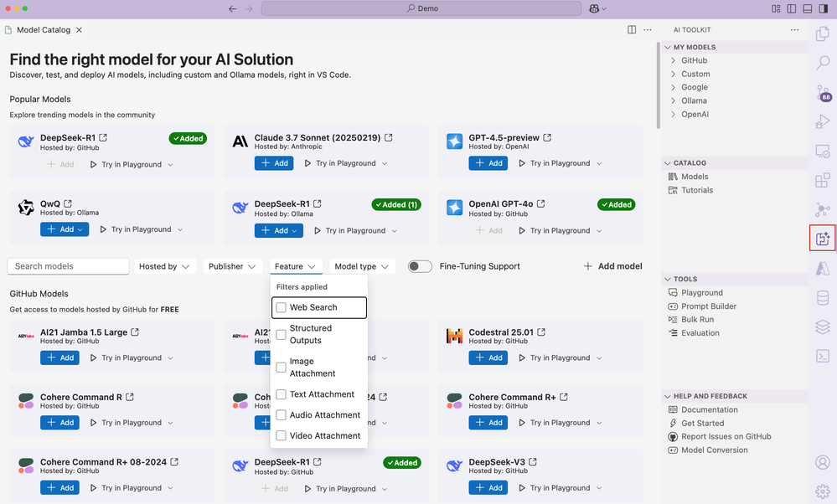Check the Text Attachment filter
This screenshot has height=504, width=837.
[x=282, y=394]
